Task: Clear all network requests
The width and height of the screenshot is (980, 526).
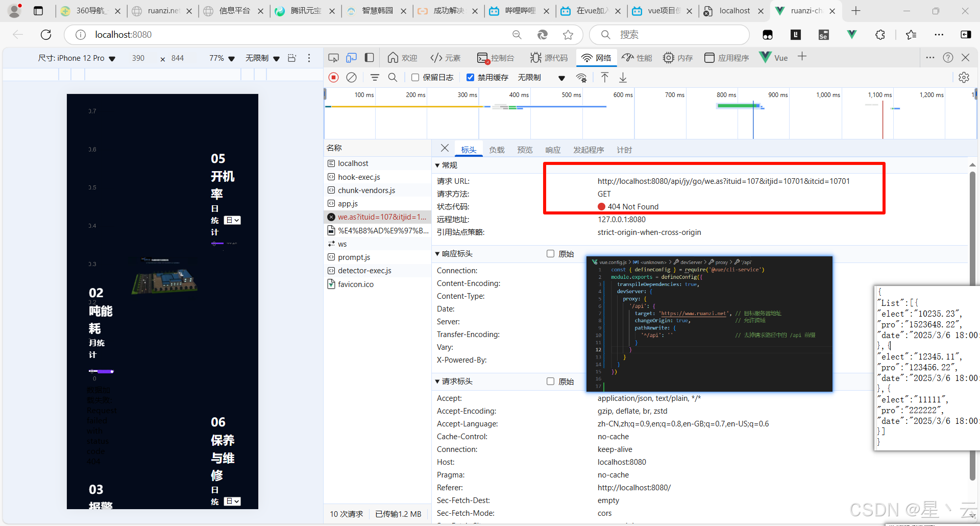Action: point(351,77)
